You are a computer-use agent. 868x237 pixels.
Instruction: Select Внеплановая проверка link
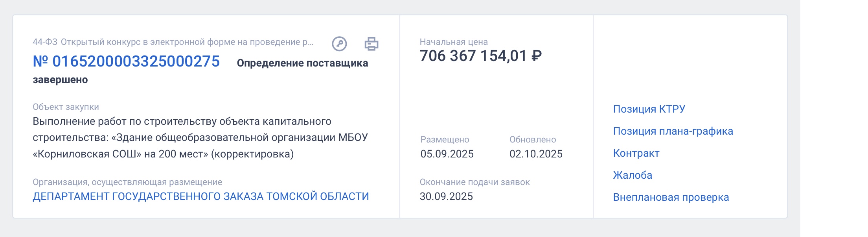(x=671, y=197)
